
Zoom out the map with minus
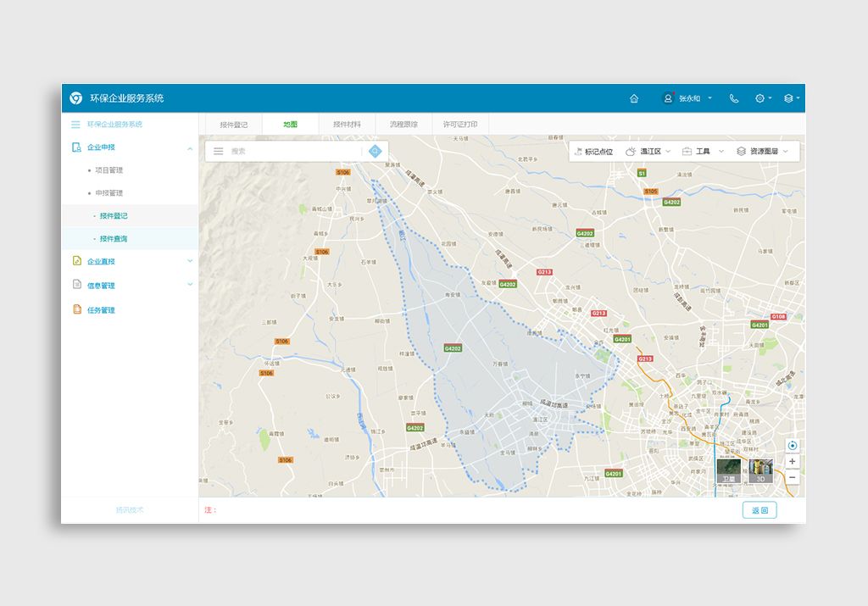coord(793,477)
